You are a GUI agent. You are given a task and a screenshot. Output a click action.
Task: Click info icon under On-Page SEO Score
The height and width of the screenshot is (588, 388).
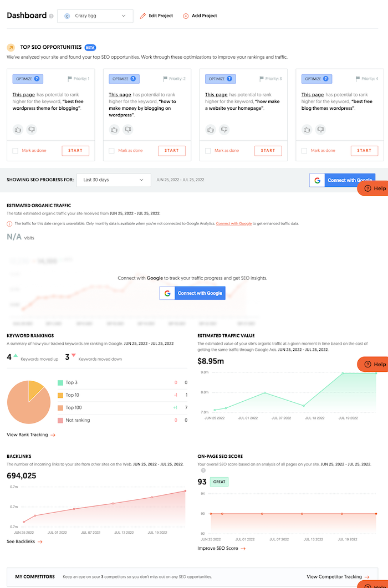click(203, 471)
